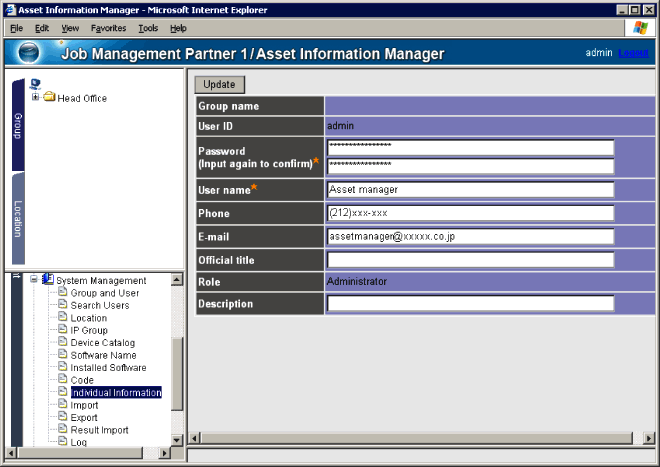
Task: Click the navigation tree scroll down arrow
Action: click(177, 439)
